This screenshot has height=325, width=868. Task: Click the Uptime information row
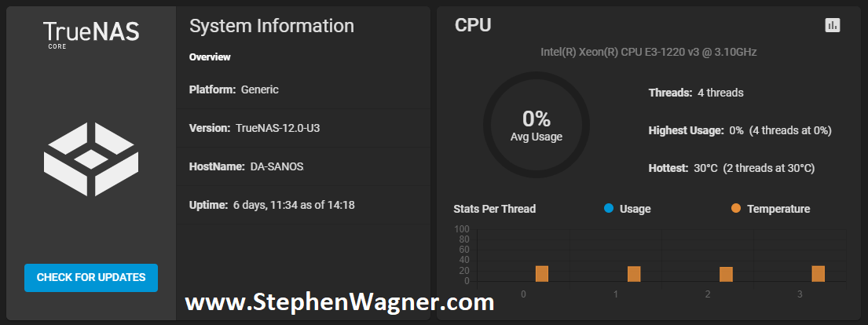click(x=303, y=205)
